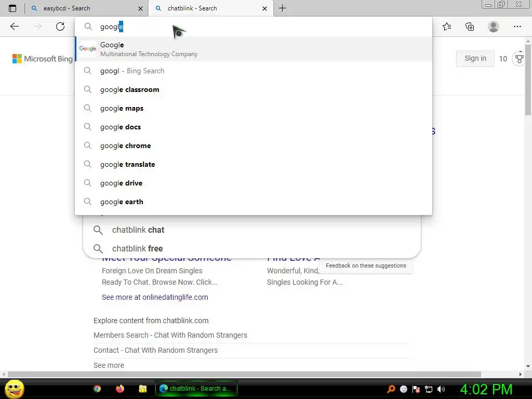Open Members Search - Chat With Random Strangers
The image size is (532, 399).
(x=170, y=335)
